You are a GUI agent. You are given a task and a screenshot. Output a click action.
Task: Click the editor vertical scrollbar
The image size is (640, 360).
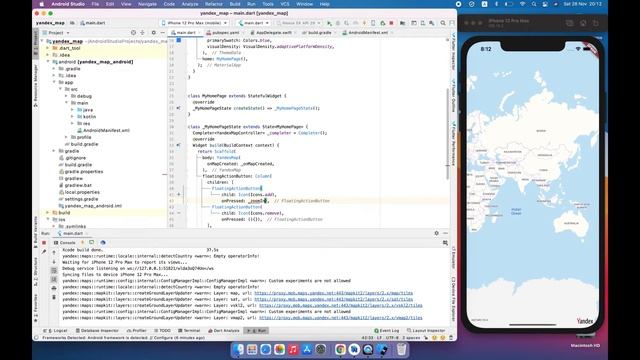click(x=448, y=135)
